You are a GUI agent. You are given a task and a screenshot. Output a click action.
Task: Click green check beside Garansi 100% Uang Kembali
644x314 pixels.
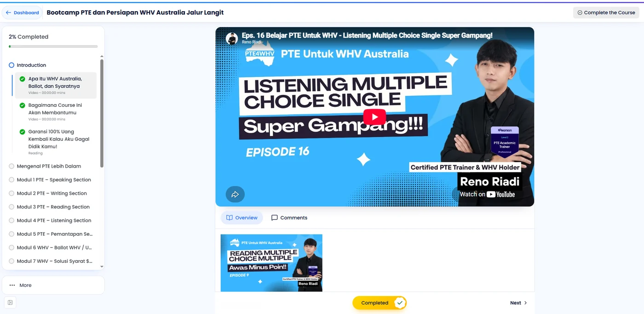pos(22,132)
